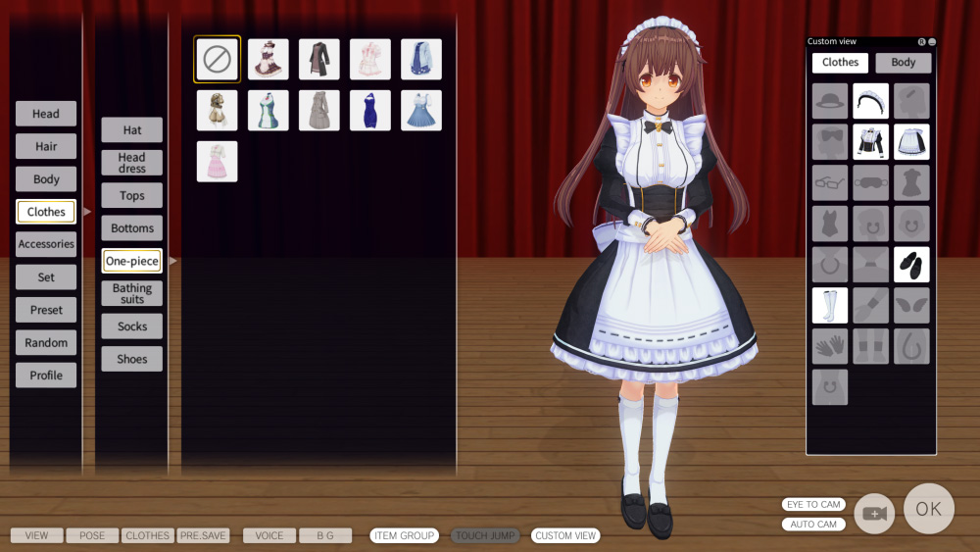Open the Set category
980x552 pixels.
point(46,276)
